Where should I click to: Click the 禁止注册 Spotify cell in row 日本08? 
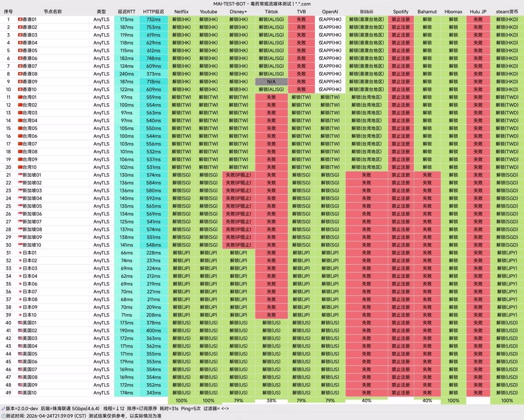coord(400,299)
